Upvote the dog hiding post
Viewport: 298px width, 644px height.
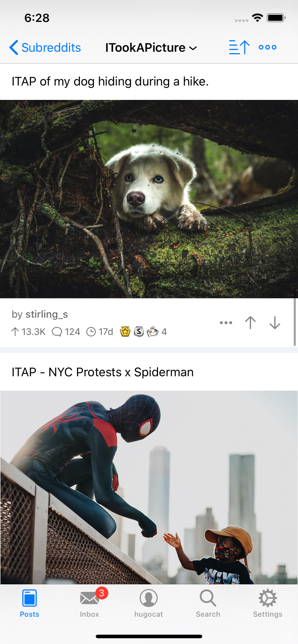250,323
